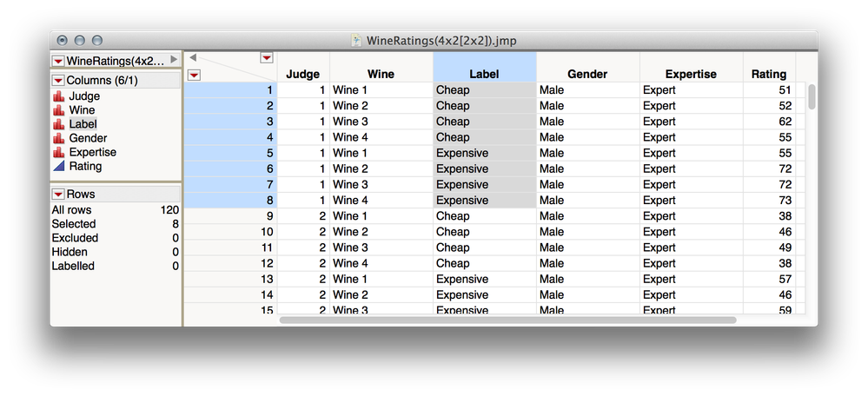Click the nominal icon beside Gender
Image resolution: width=868 pixels, height=396 pixels.
coord(59,138)
